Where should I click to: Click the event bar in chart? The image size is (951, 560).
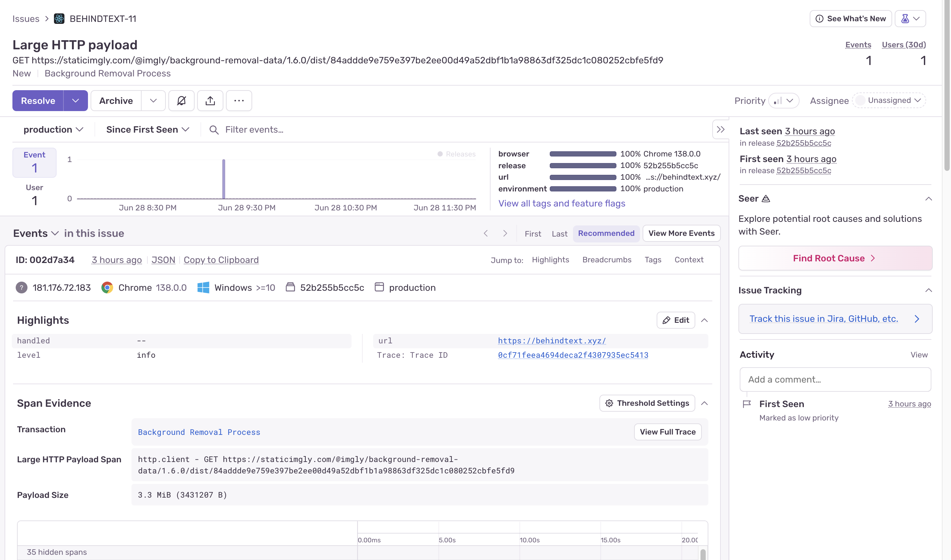[224, 179]
